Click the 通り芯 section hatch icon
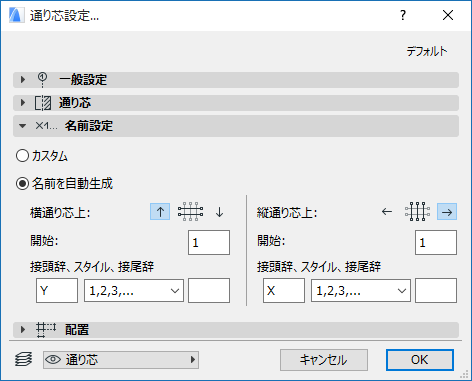This screenshot has width=472, height=381. pos(43,103)
